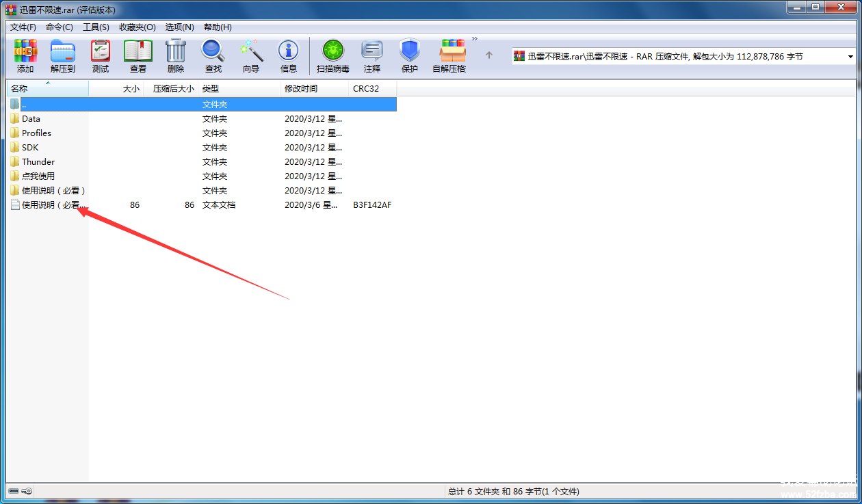Select the 使用说明 text document file
Viewport: 862px width, 504px height.
[x=53, y=205]
